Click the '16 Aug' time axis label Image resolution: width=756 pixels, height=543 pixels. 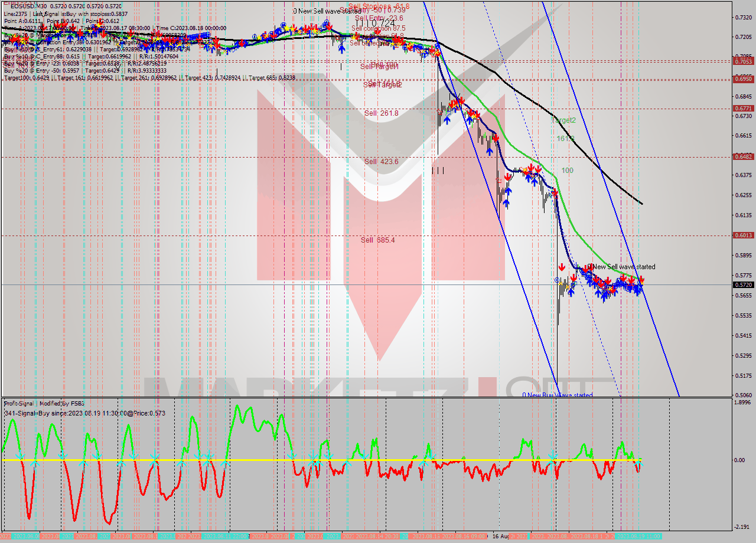pos(502,536)
